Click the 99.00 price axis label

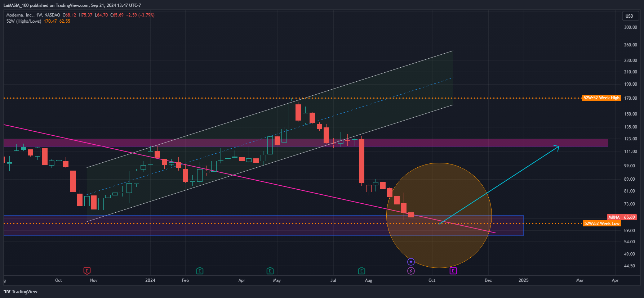pyautogui.click(x=630, y=166)
